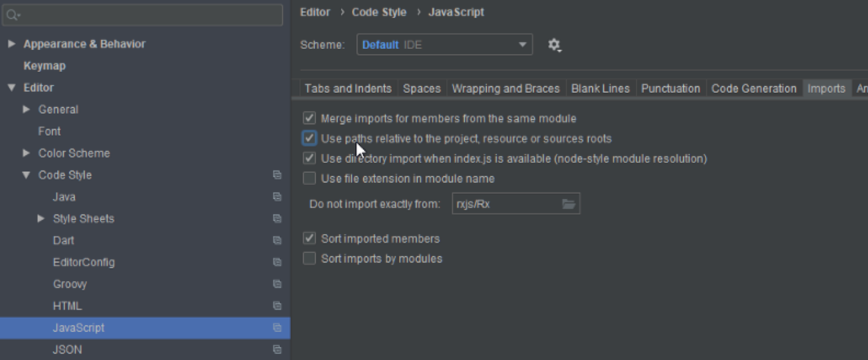The image size is (868, 360).
Task: Click the copy icon beside Java
Action: click(x=277, y=197)
